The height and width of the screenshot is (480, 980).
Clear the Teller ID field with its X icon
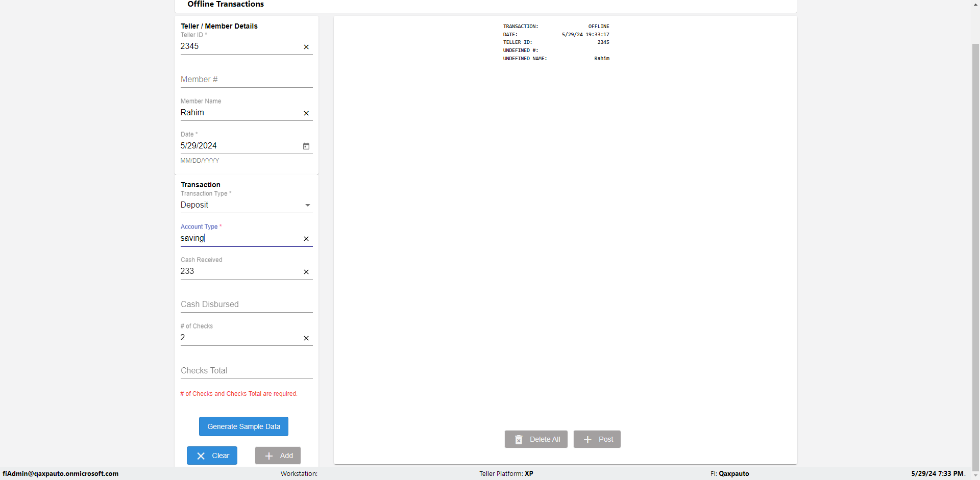pos(306,47)
